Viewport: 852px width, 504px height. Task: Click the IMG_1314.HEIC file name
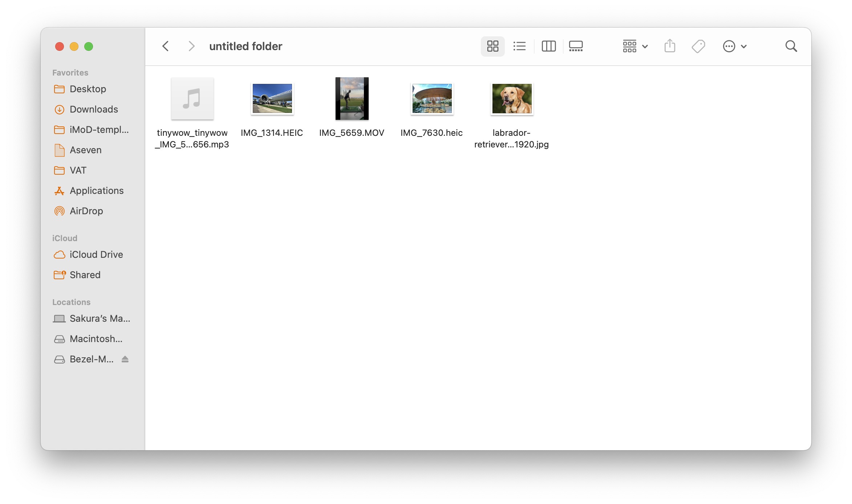[x=272, y=133]
